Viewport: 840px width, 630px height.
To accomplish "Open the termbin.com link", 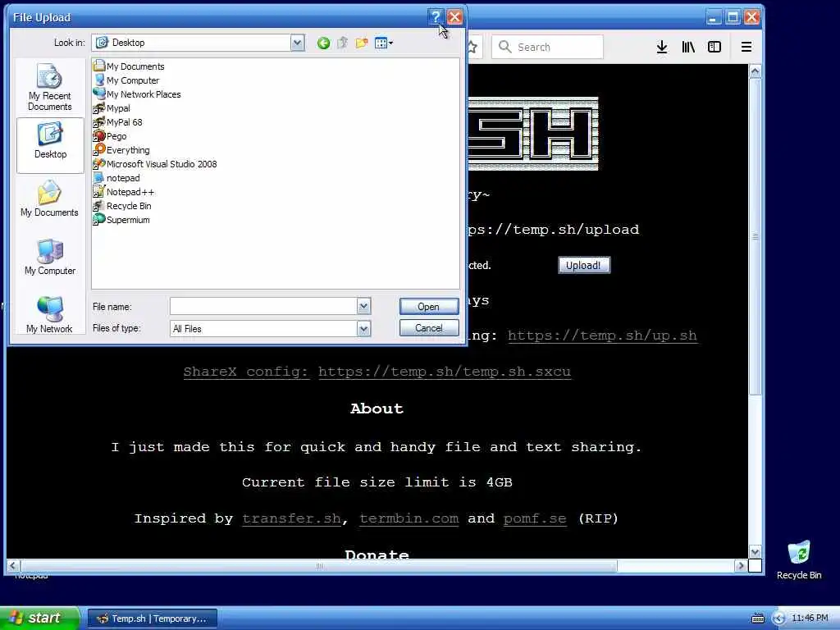I will [x=409, y=518].
